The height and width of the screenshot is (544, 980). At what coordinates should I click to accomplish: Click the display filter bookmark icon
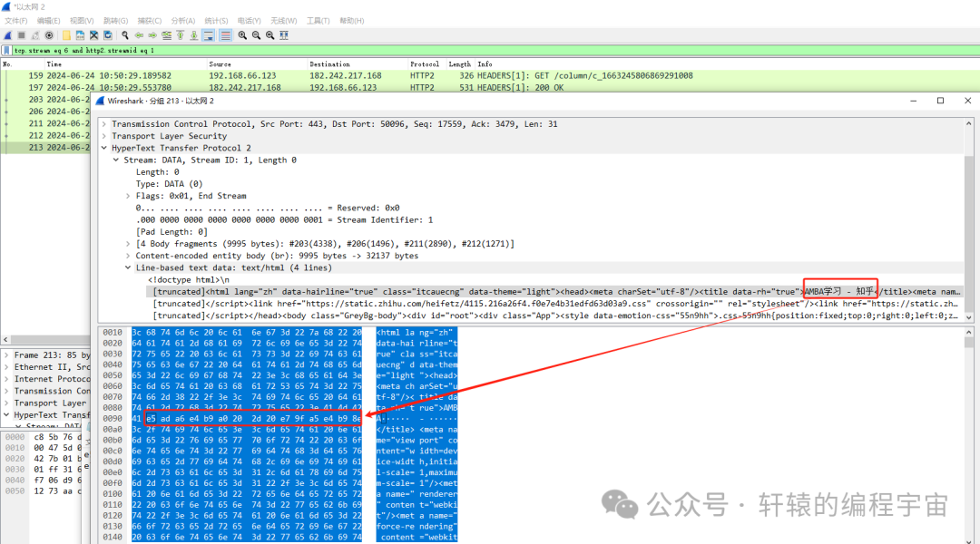coord(7,51)
